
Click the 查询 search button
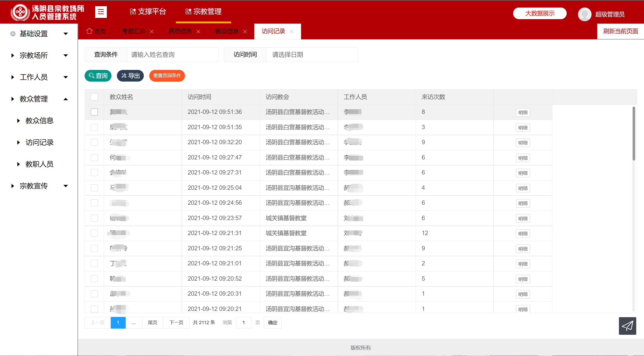click(98, 76)
